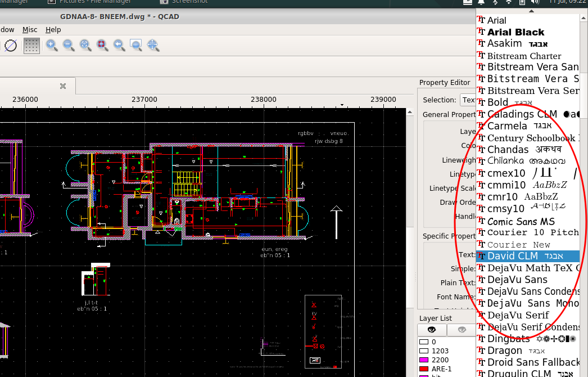Image resolution: width=588 pixels, height=377 pixels.
Task: Select cmr10 font
Action: click(x=528, y=197)
